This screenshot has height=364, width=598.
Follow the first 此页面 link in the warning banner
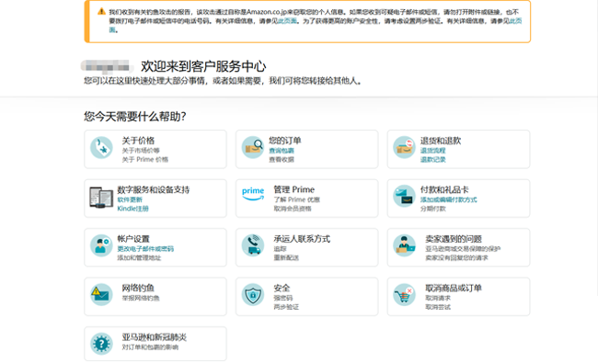point(287,21)
